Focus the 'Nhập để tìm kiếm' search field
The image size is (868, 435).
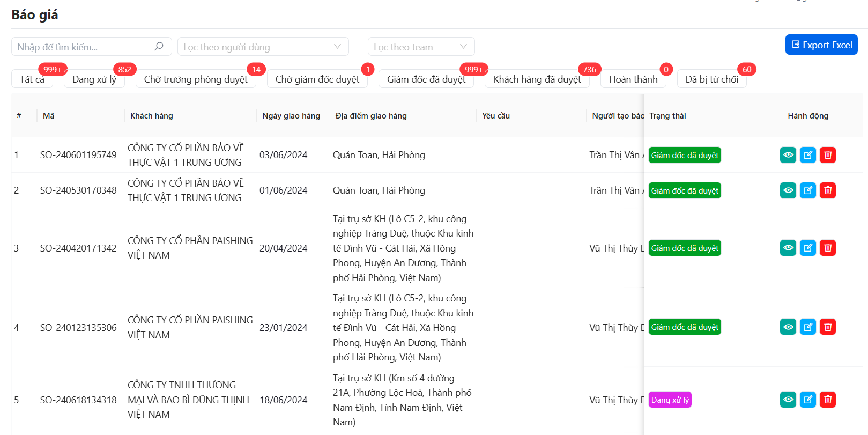(83, 47)
